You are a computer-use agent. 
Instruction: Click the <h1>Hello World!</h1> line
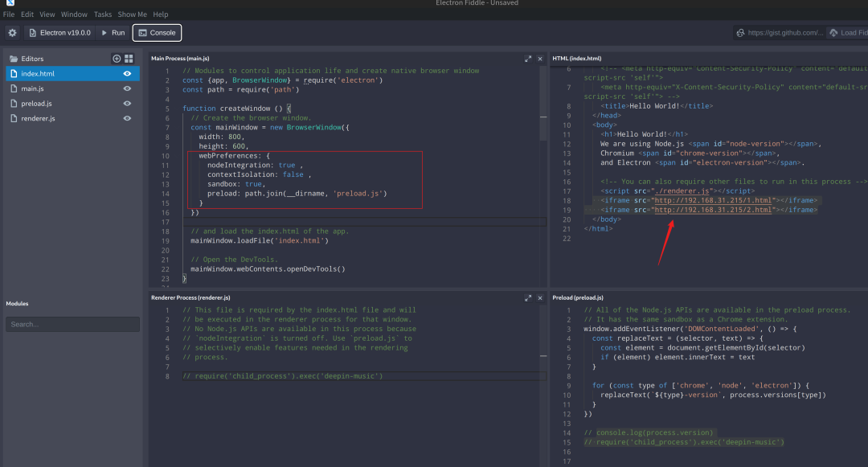pos(644,134)
